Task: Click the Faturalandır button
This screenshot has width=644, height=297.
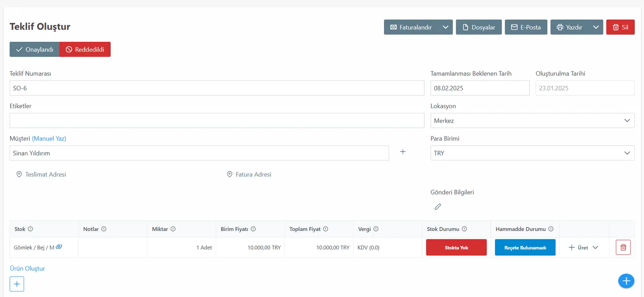Action: 411,27
